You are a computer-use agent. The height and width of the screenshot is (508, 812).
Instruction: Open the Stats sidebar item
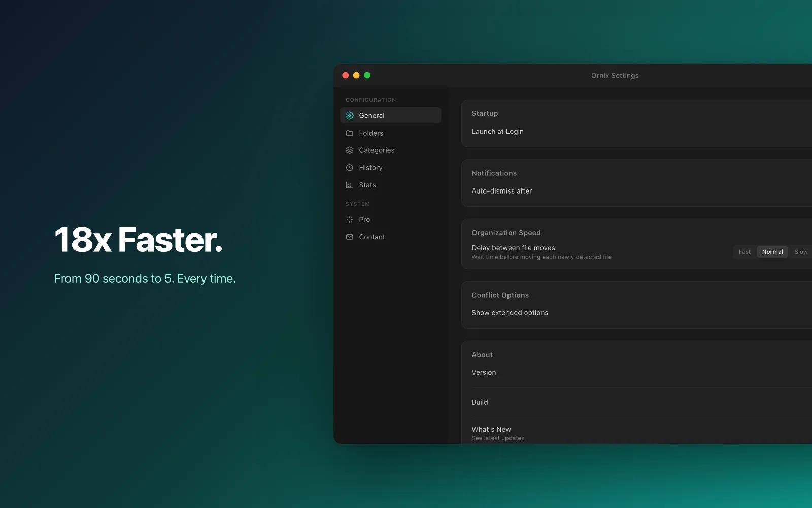click(x=390, y=185)
